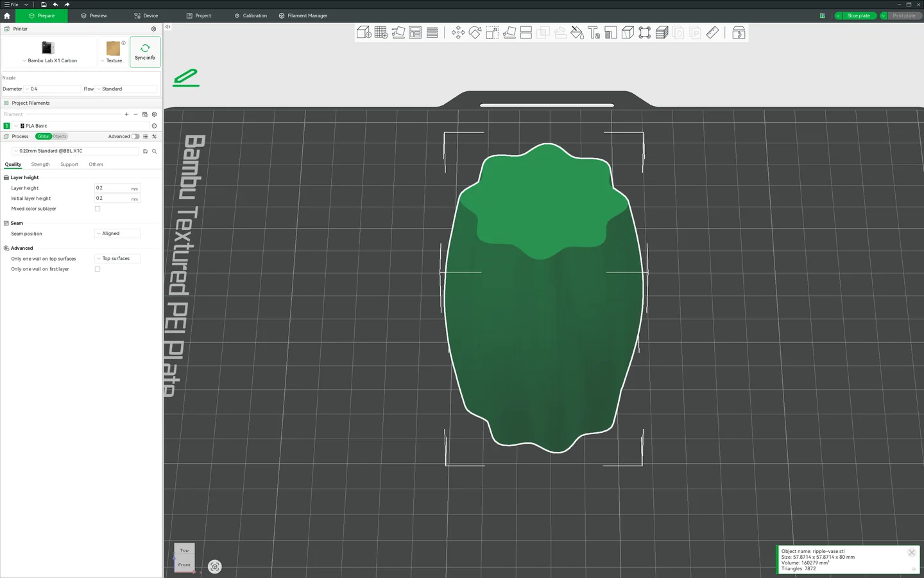Select the Support painting tool
The height and width of the screenshot is (578, 924).
tap(611, 33)
